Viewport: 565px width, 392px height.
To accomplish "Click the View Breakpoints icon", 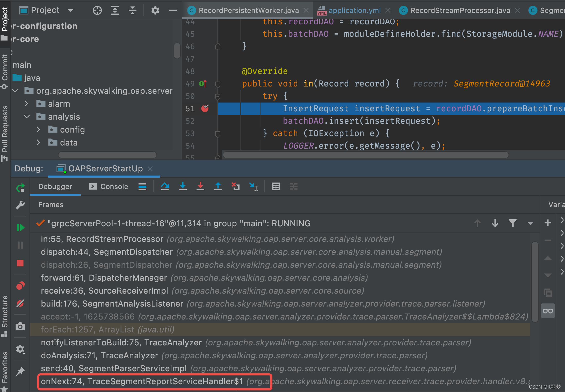I will point(20,286).
